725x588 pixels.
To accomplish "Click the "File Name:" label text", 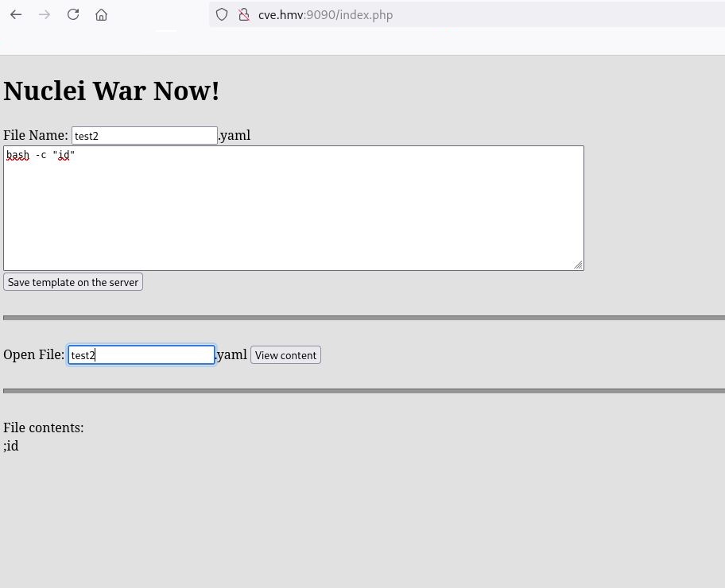I will tap(36, 135).
